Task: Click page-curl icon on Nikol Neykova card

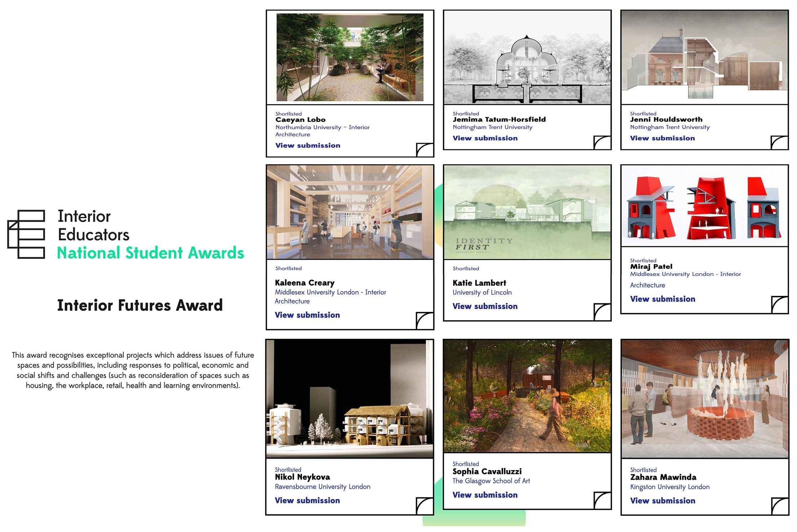Action: [x=424, y=506]
